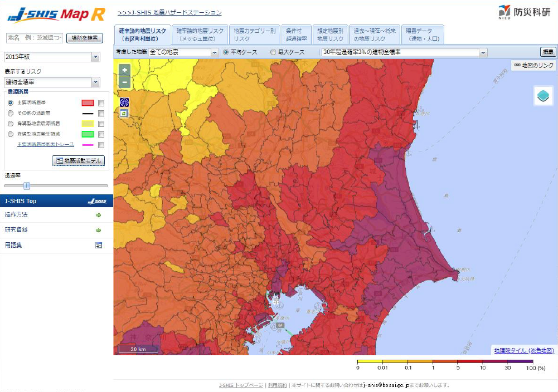Click the green arrow beside 操作方法
Image resolution: width=558 pixels, height=392 pixels.
tap(99, 215)
